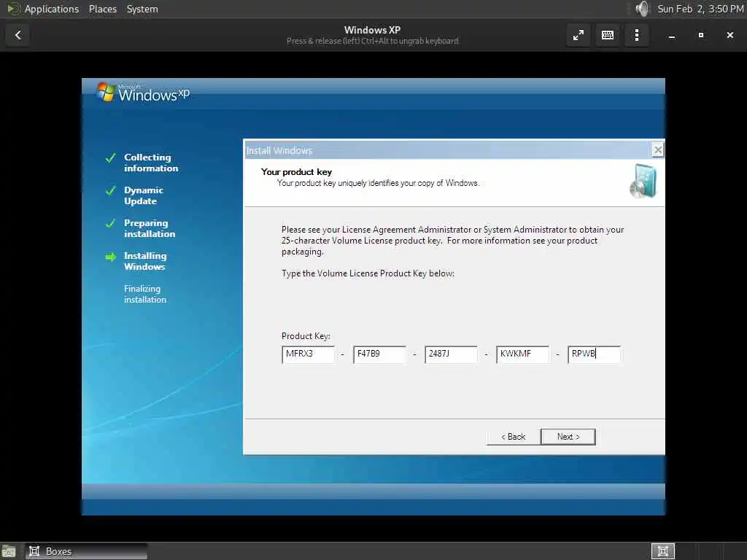Click the Back button in installer
The width and height of the screenshot is (747, 560).
(513, 437)
